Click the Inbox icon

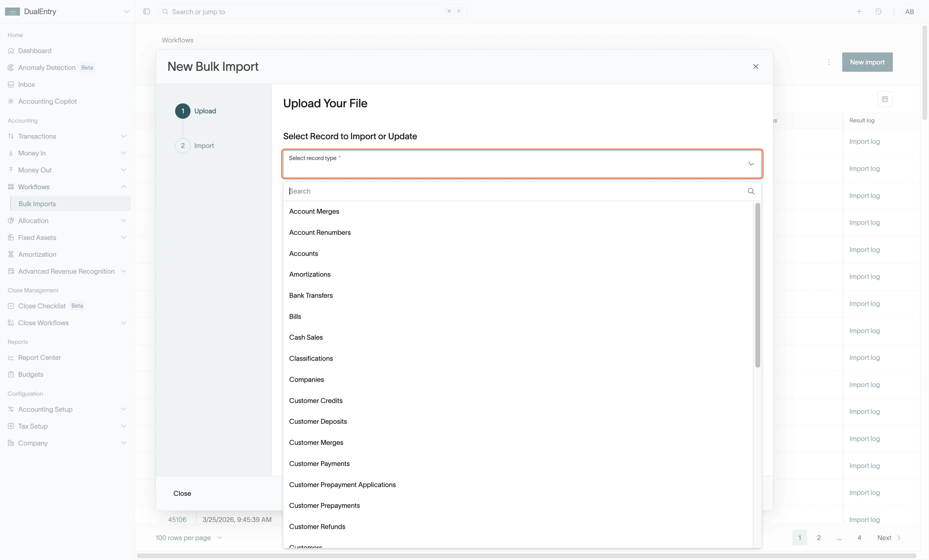(11, 84)
